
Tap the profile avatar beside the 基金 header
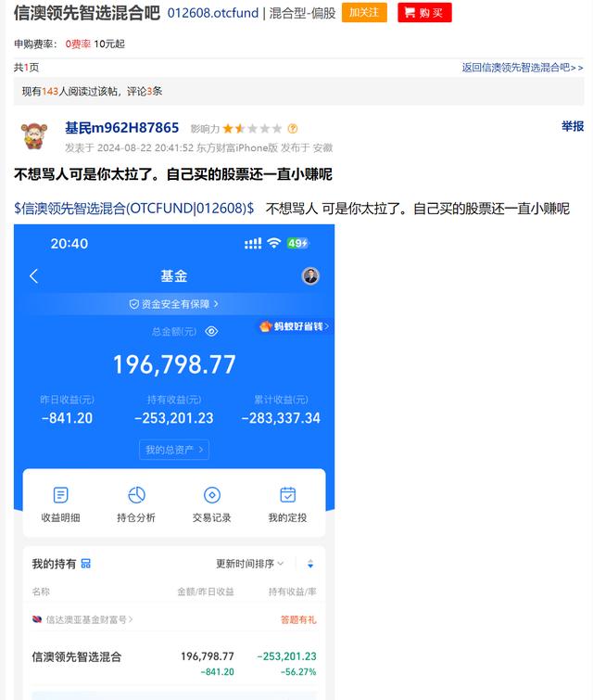point(310,276)
